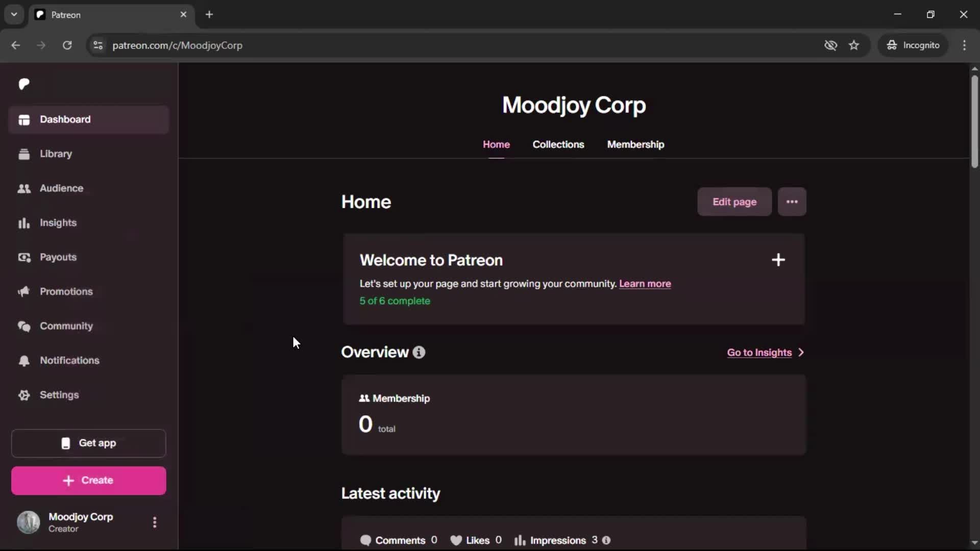Bookmark this page with the star icon
This screenshot has height=551, width=980.
(x=854, y=45)
